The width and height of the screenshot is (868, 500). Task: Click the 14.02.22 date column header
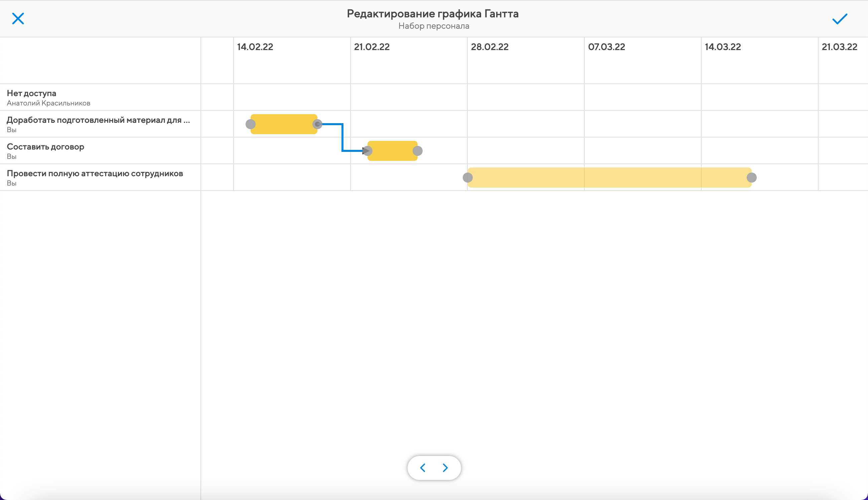tap(255, 47)
